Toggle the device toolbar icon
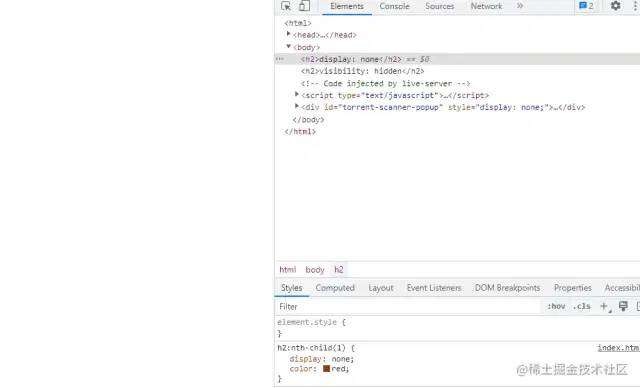This screenshot has height=388, width=640. 304,6
